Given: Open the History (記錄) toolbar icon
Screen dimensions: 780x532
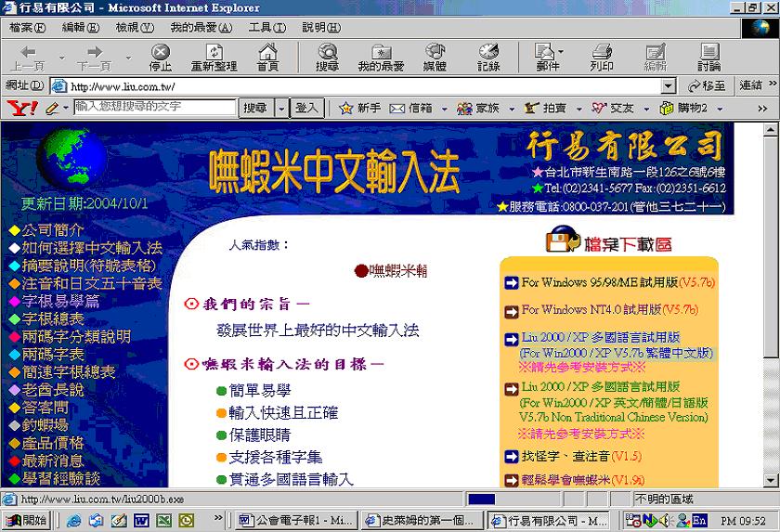Looking at the screenshot, I should [488, 58].
